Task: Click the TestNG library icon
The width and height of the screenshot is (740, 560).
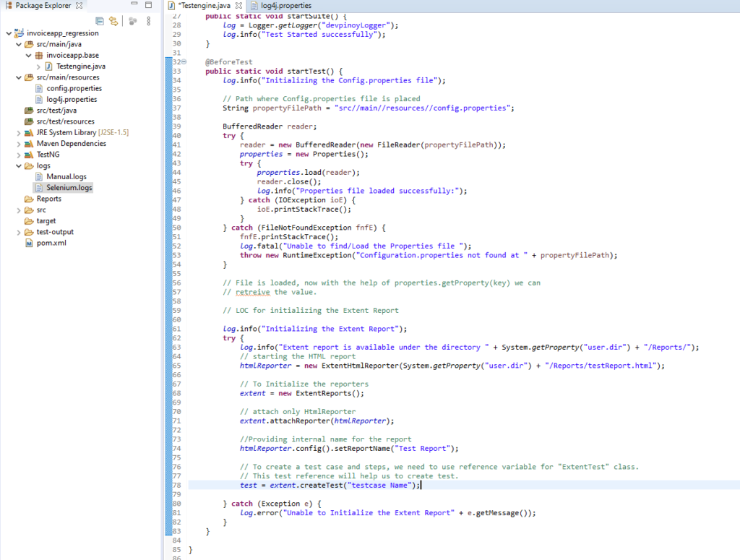Action: pyautogui.click(x=29, y=155)
